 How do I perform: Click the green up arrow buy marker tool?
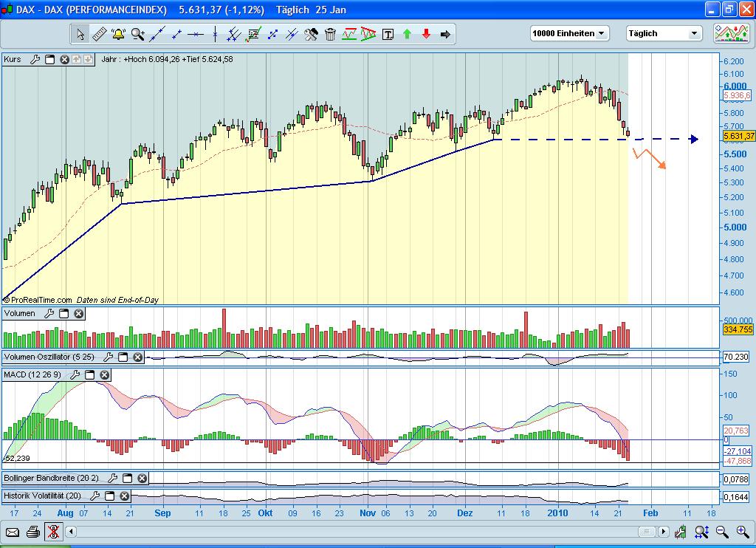pyautogui.click(x=407, y=33)
